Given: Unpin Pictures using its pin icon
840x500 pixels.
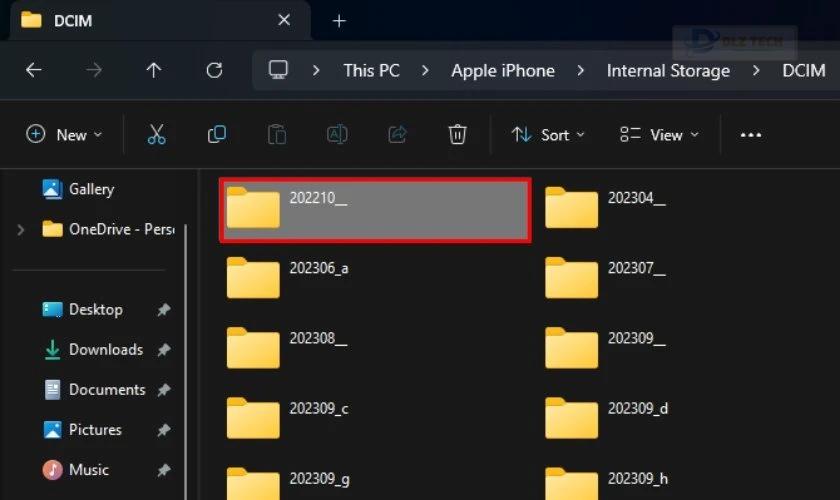Looking at the screenshot, I should [x=164, y=430].
